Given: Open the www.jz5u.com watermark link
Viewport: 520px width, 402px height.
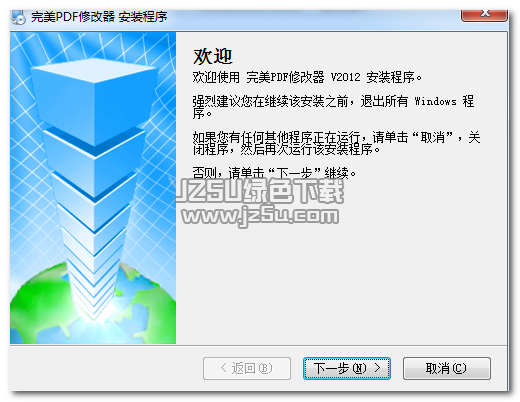Looking at the screenshot, I should [x=260, y=216].
